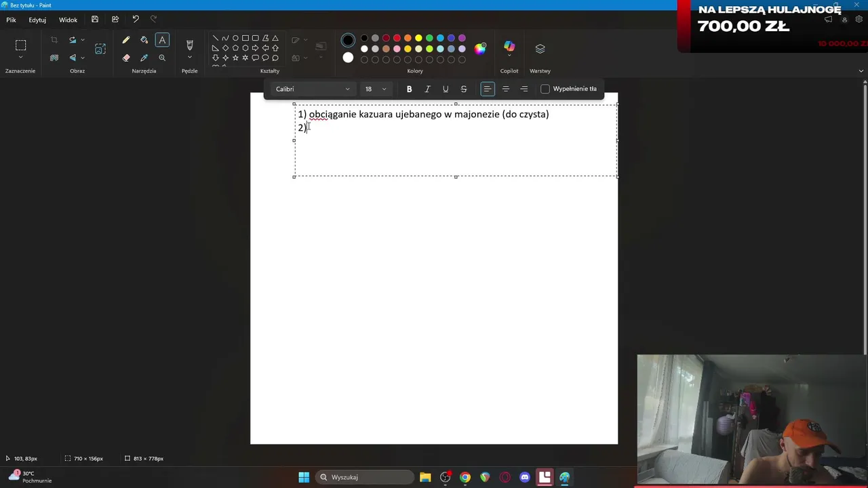This screenshot has height=488, width=868.
Task: Click the Undo arrow
Action: pos(136,20)
